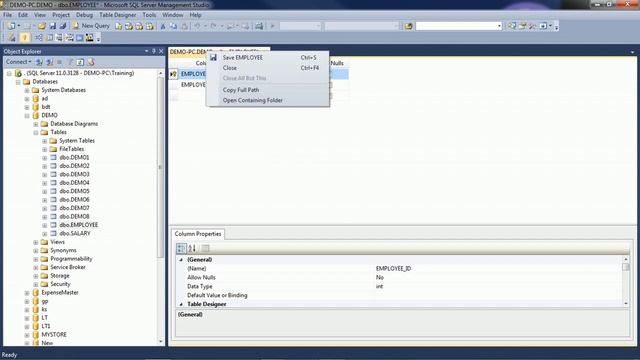Click the Set Primary Key icon in designer toolbar
The width and height of the screenshot is (640, 360).
[x=24, y=38]
